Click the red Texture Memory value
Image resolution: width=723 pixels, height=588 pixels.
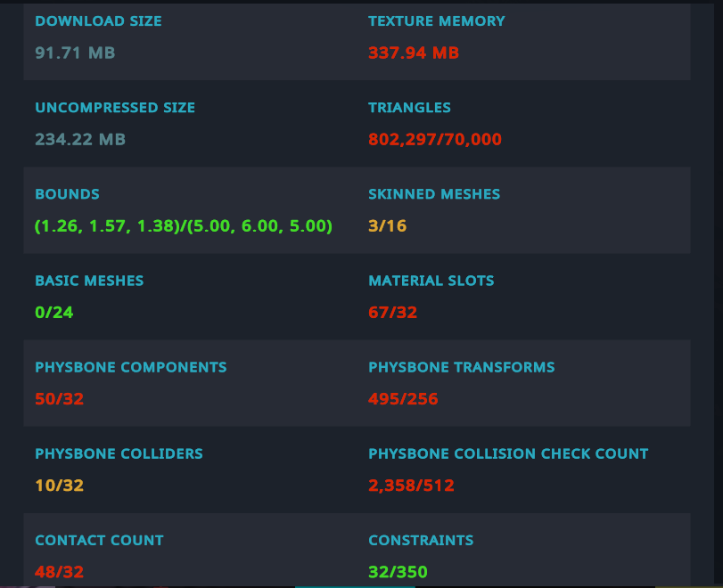coord(413,53)
